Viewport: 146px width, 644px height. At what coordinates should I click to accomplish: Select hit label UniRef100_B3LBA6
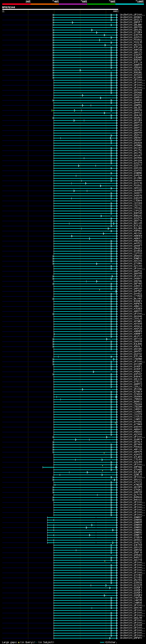[x=131, y=344]
